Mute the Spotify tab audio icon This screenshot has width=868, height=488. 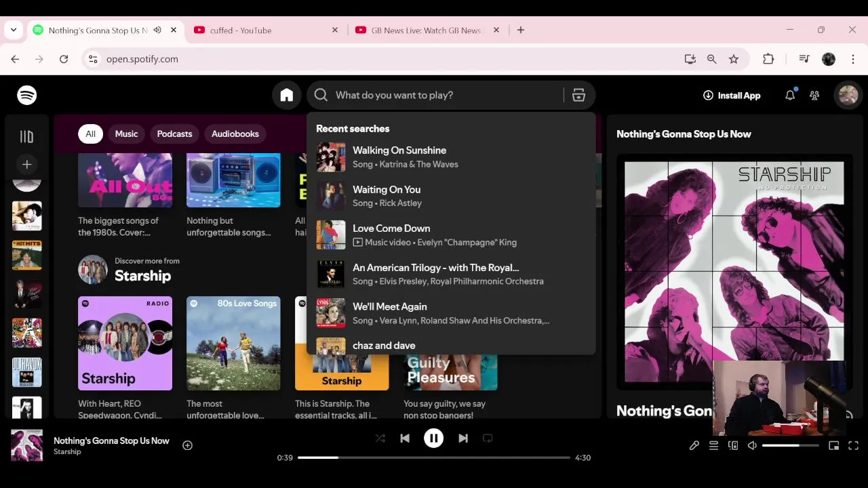(x=157, y=30)
